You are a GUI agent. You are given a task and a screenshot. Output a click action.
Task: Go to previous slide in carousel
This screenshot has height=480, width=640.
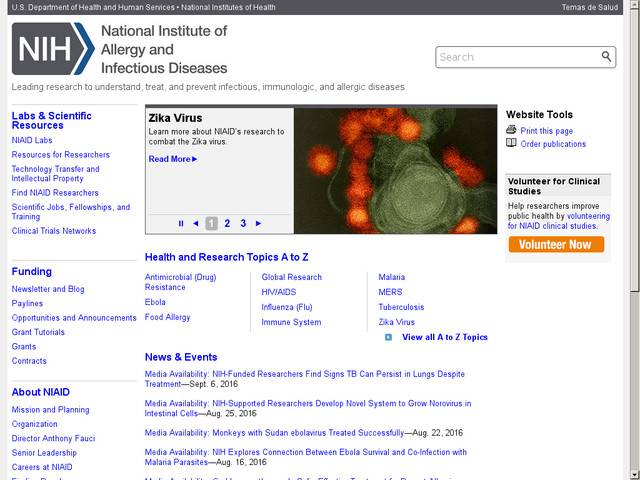pos(196,223)
